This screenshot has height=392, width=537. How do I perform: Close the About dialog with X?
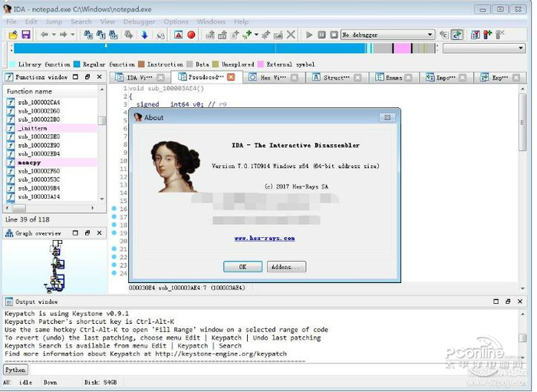387,117
